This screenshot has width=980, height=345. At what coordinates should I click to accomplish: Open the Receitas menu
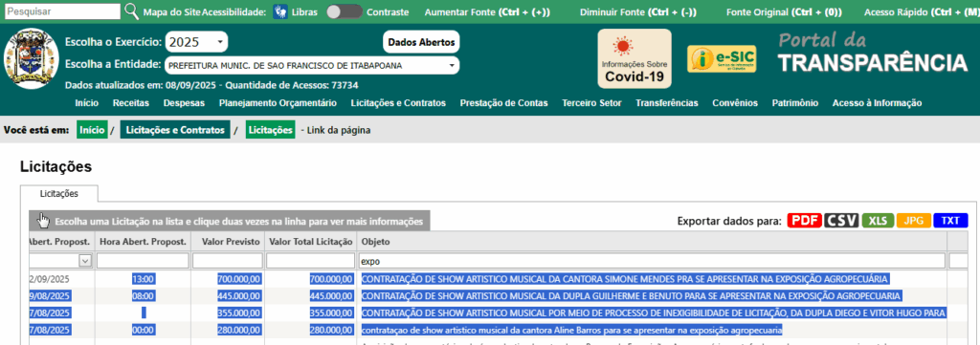click(130, 103)
